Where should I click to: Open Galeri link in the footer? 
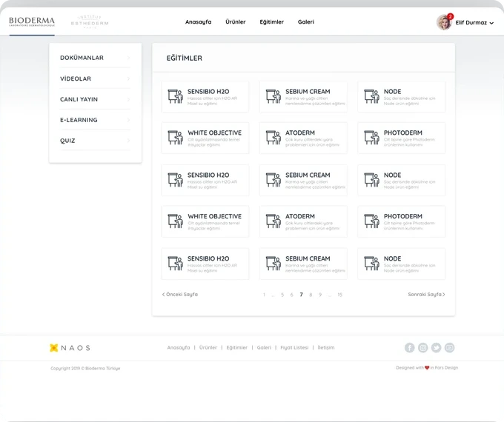tap(264, 347)
